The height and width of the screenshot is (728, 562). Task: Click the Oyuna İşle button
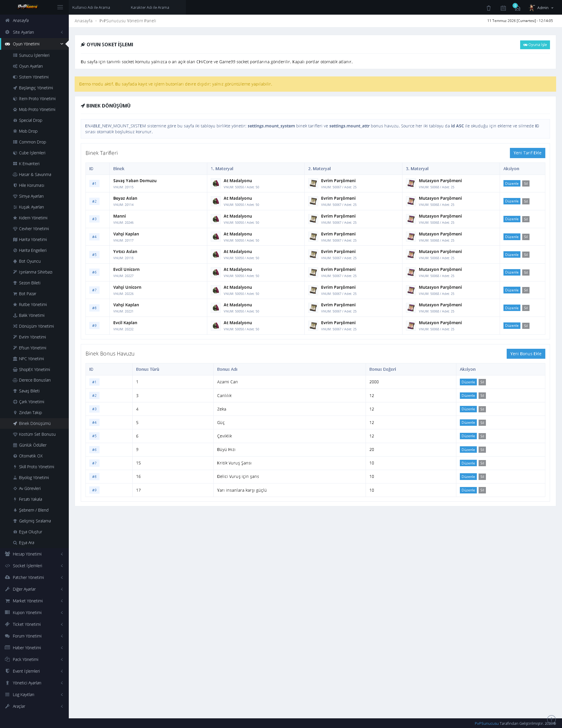[x=535, y=45]
